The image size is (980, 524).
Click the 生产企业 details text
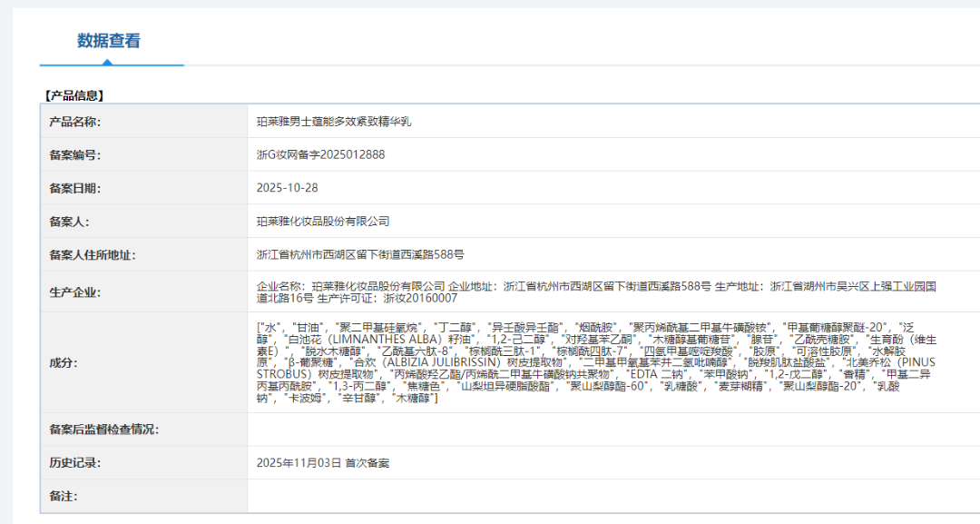(595, 292)
